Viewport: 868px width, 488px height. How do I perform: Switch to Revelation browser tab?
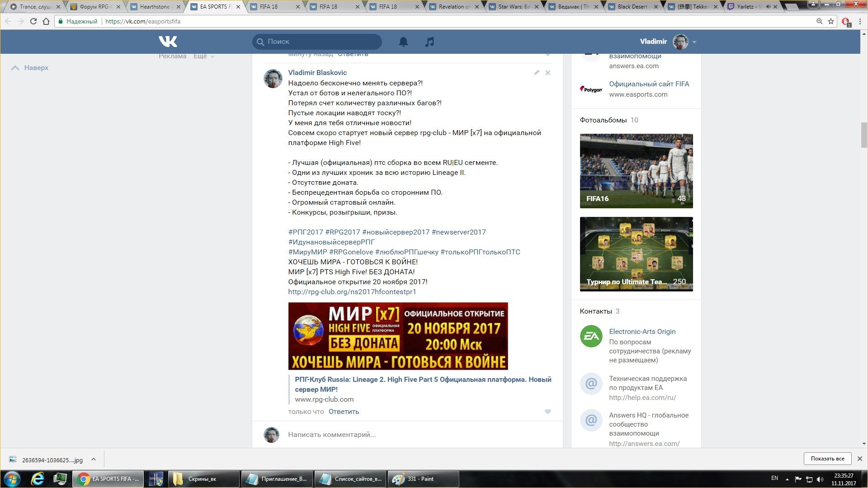pos(453,7)
